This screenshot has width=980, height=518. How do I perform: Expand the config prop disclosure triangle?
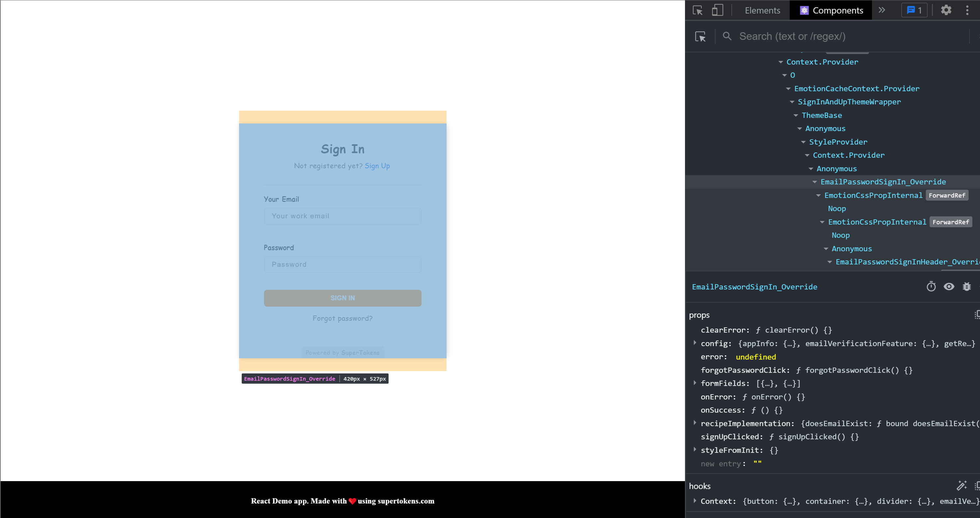click(694, 343)
